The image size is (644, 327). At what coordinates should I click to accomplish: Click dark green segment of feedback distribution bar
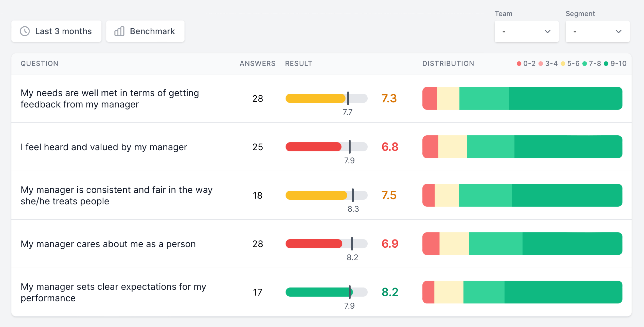pos(565,98)
